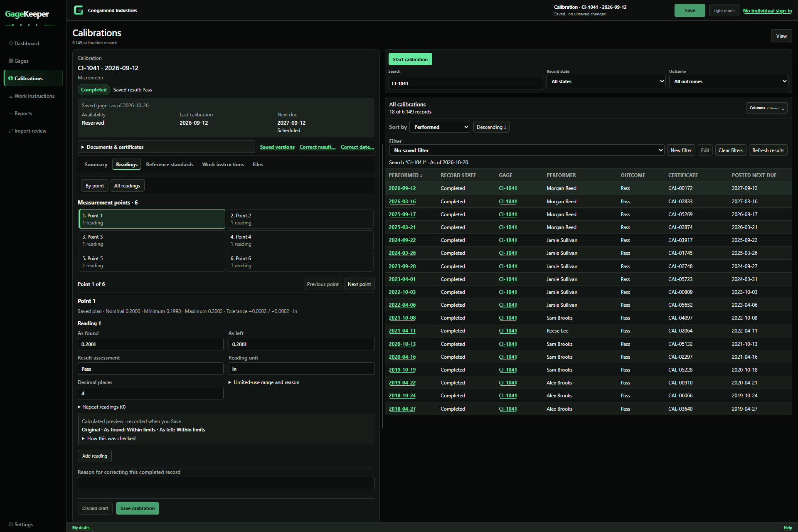Click the Start calibration button
Image resolution: width=798 pixels, height=532 pixels.
click(410, 59)
